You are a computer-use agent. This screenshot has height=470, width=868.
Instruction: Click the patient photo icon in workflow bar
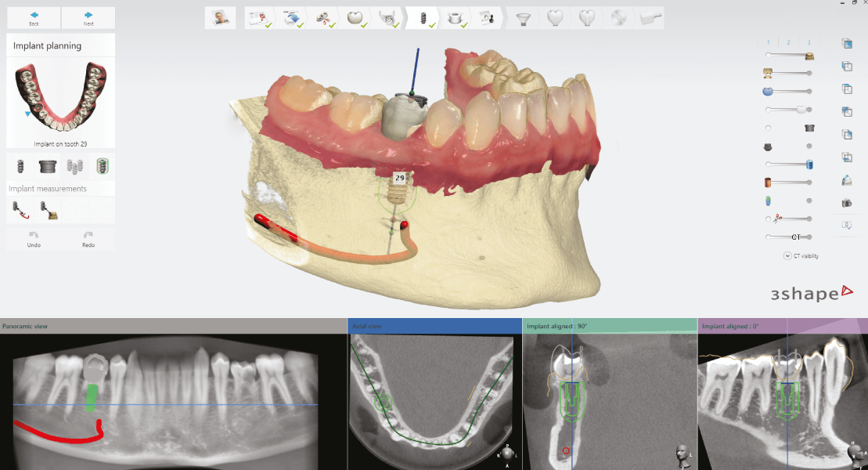(220, 18)
